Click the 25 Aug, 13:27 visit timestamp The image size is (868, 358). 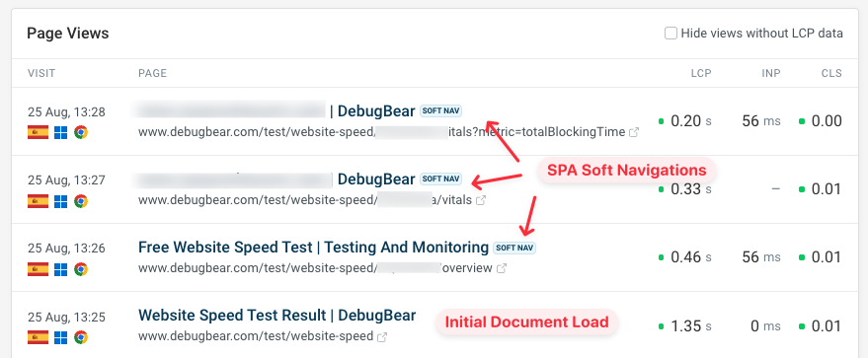click(66, 180)
